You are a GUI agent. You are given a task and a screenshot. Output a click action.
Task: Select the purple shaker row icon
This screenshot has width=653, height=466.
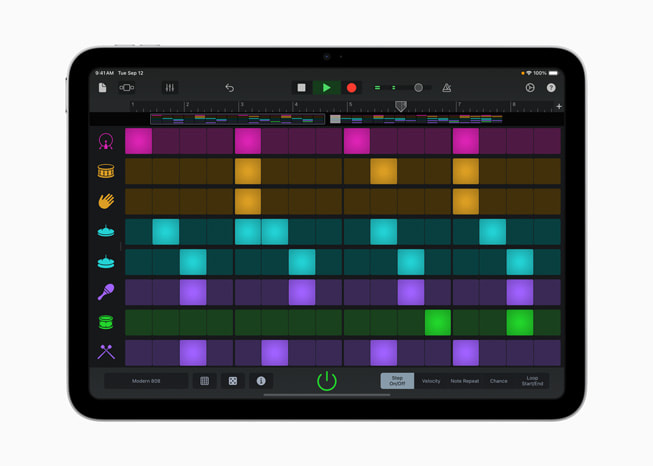point(106,292)
